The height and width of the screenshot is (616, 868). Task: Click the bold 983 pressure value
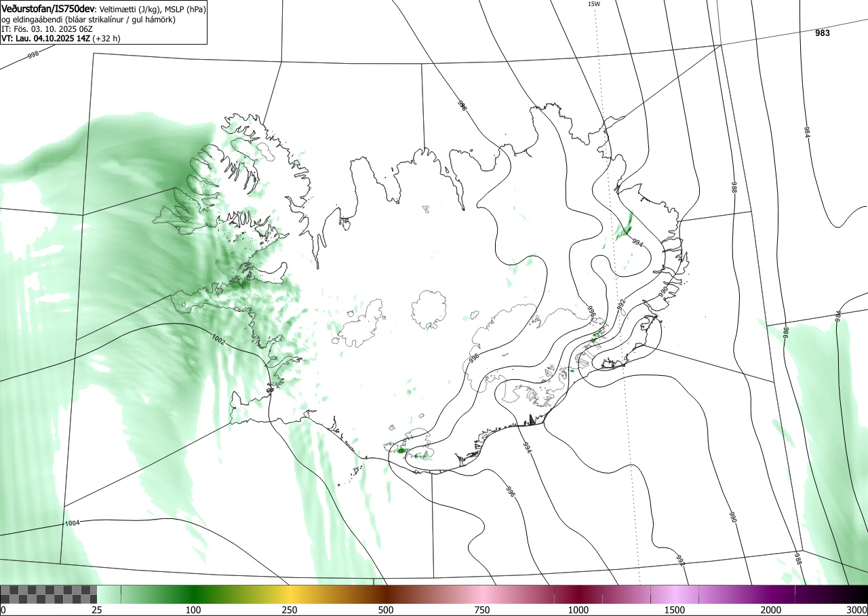click(x=823, y=33)
